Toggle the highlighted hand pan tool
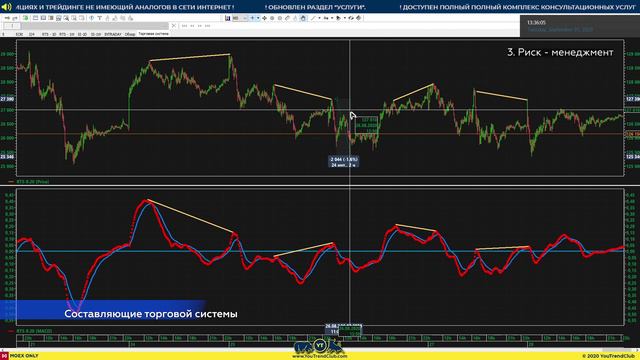 pyautogui.click(x=303, y=18)
